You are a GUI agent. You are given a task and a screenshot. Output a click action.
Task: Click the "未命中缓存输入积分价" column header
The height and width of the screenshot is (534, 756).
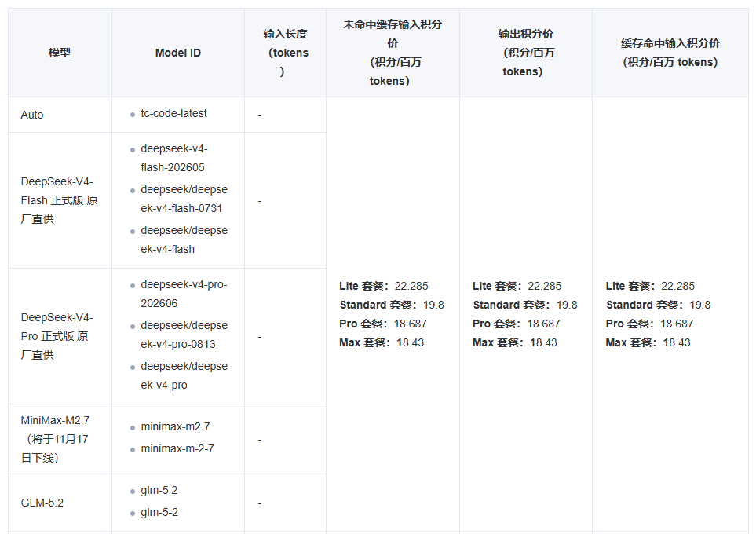click(393, 53)
